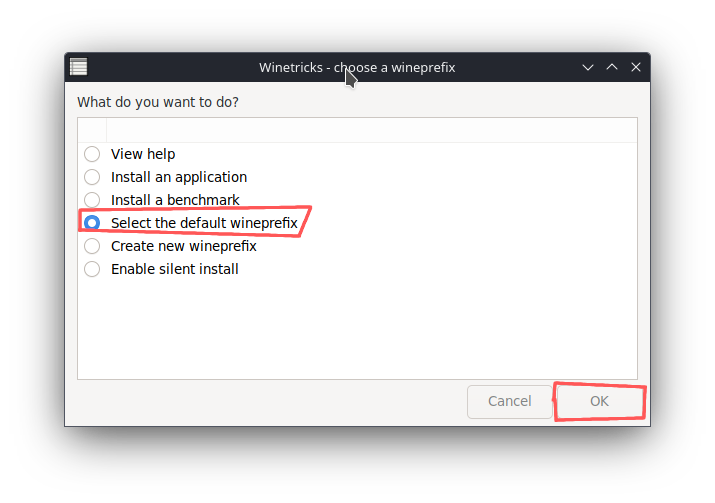
Task: Click the Enable silent install text label
Action: [175, 269]
